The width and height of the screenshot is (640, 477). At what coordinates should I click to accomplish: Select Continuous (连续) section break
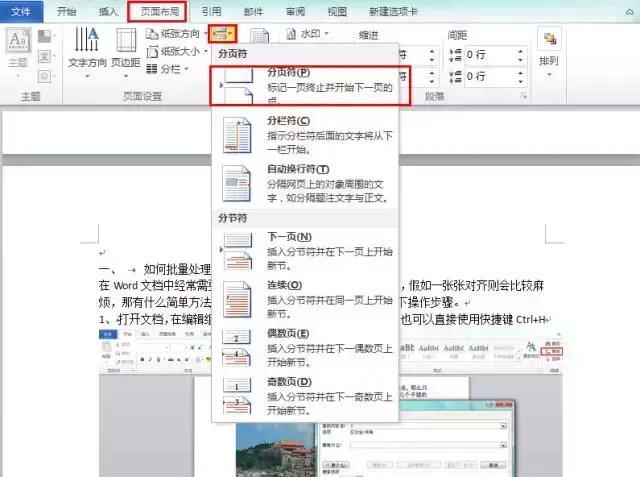305,300
